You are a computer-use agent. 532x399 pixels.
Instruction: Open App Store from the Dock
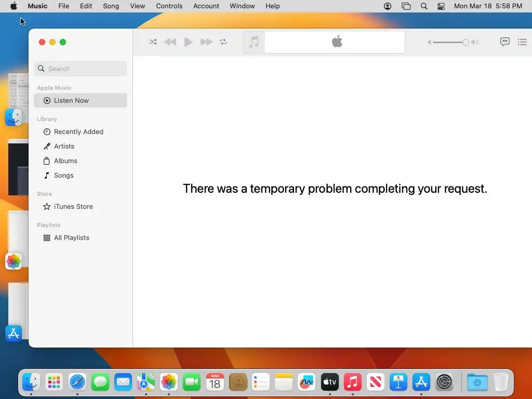[x=421, y=382]
